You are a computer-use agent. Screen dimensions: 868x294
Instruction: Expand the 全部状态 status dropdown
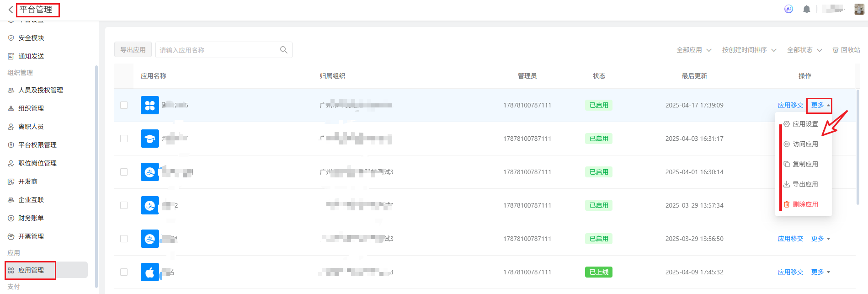tap(804, 50)
